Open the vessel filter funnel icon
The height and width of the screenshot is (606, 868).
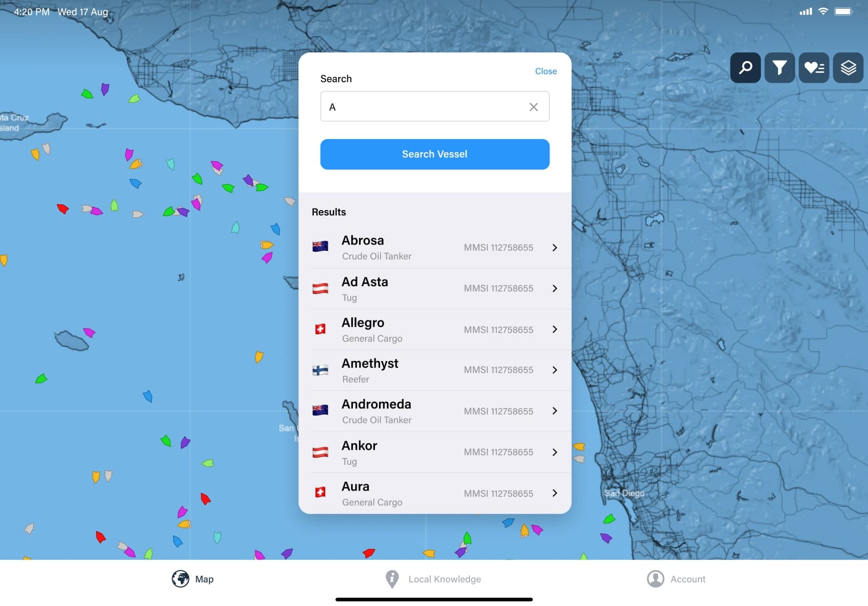[x=779, y=67]
